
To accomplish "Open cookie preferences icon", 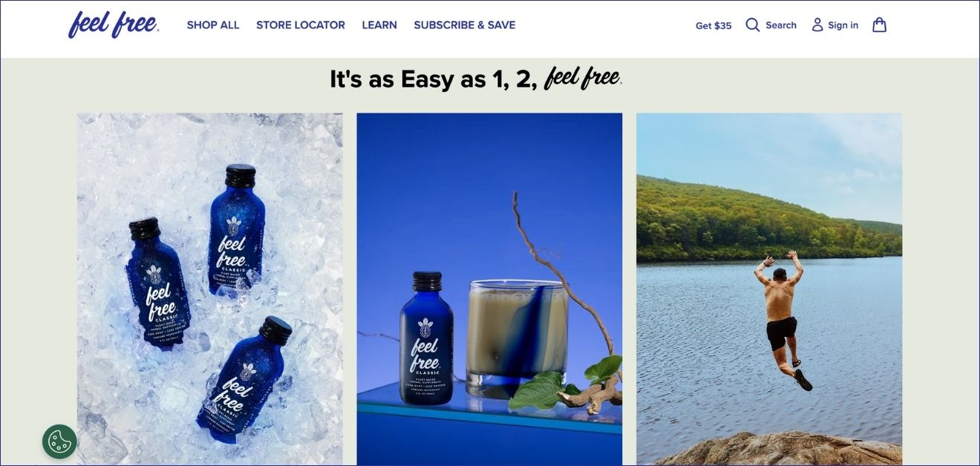I will tap(59, 442).
